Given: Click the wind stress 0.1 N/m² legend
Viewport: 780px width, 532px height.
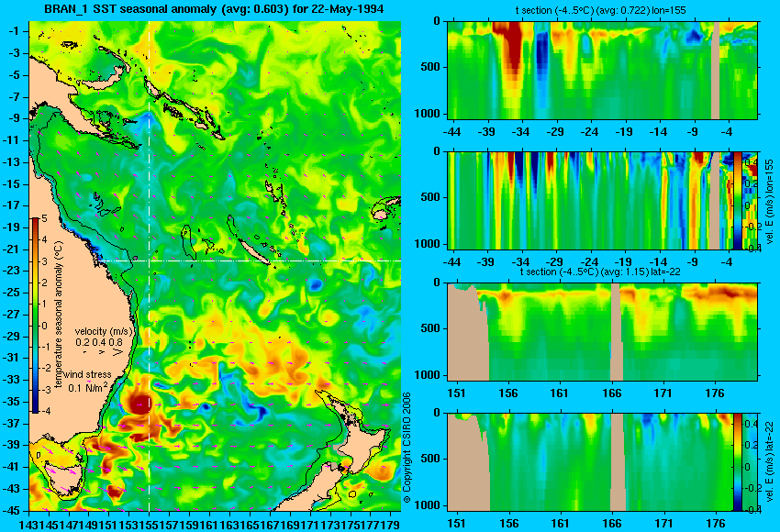Looking at the screenshot, I should coord(88,382).
